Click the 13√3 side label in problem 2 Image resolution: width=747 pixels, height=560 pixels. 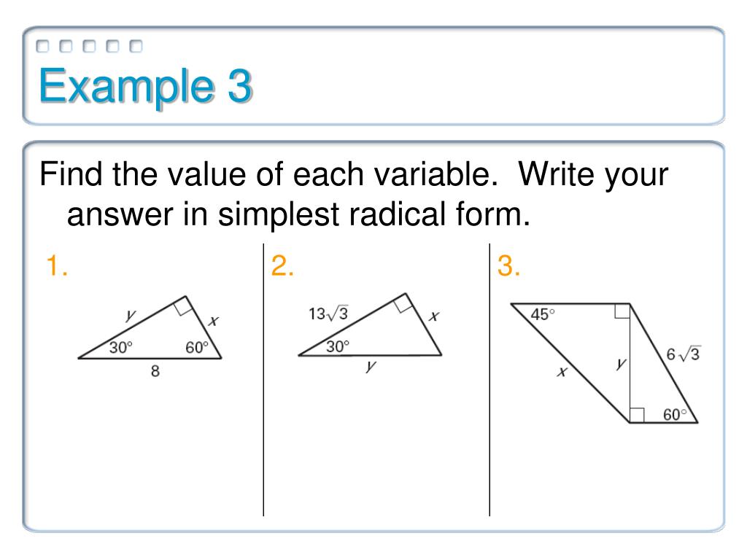click(x=328, y=314)
